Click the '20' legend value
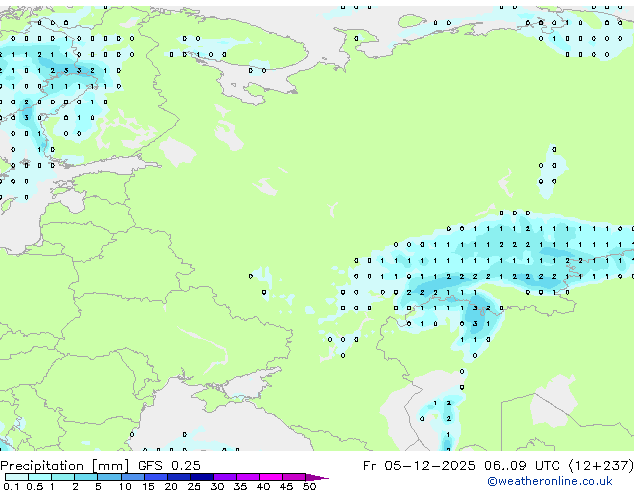Viewport: 634px width, 490px height. click(171, 486)
